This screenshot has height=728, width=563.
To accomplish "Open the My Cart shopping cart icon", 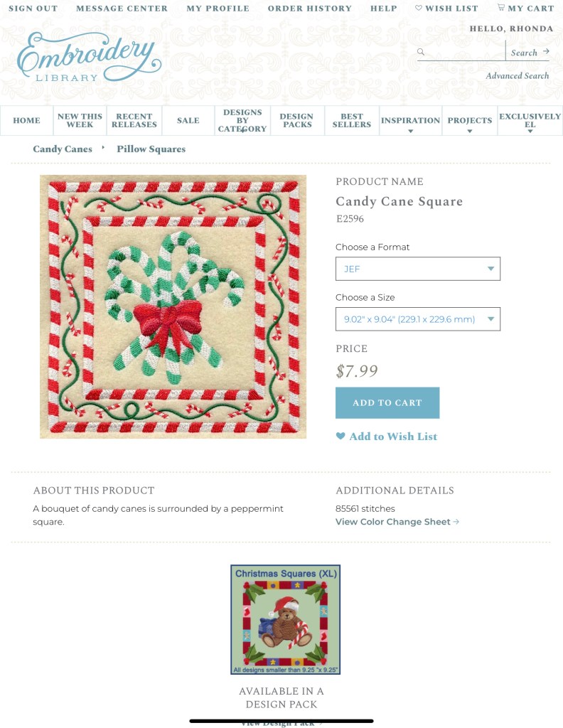I will 501,7.
